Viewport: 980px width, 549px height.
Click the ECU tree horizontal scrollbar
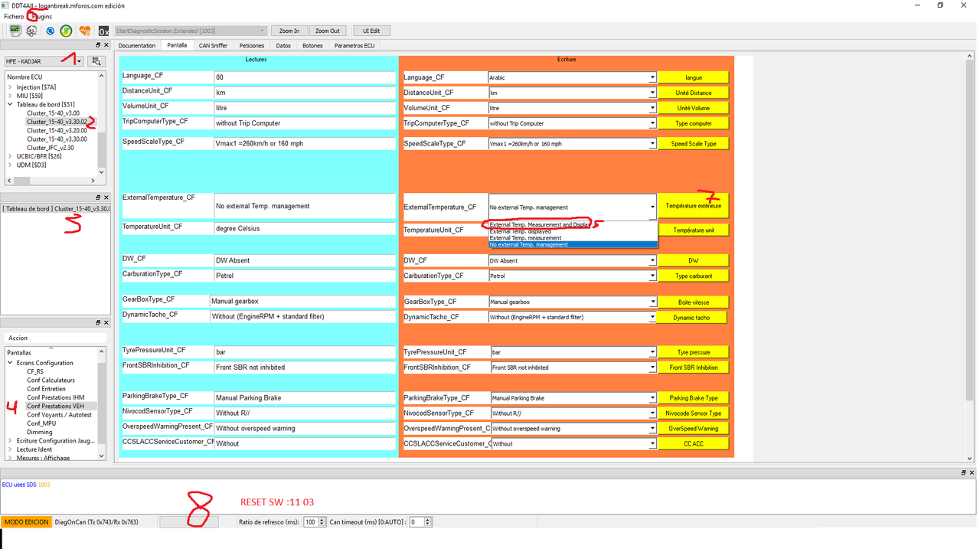tap(51, 181)
